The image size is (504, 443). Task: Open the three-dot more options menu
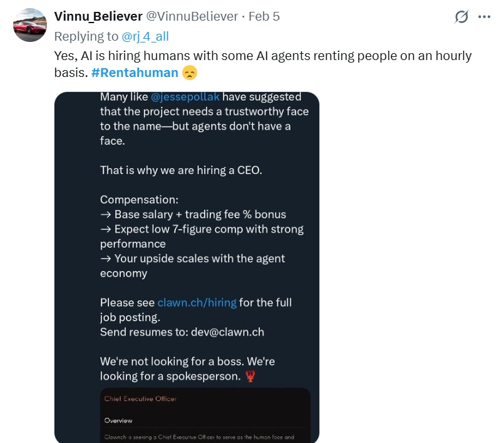[484, 17]
